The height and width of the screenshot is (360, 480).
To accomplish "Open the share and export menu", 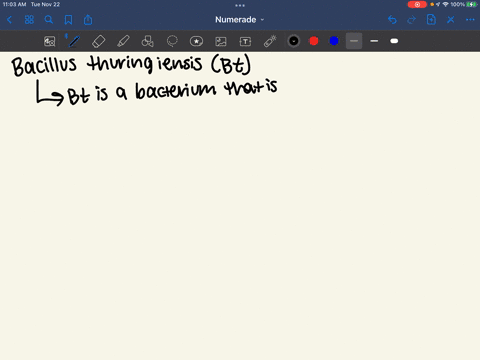I will pyautogui.click(x=88, y=20).
